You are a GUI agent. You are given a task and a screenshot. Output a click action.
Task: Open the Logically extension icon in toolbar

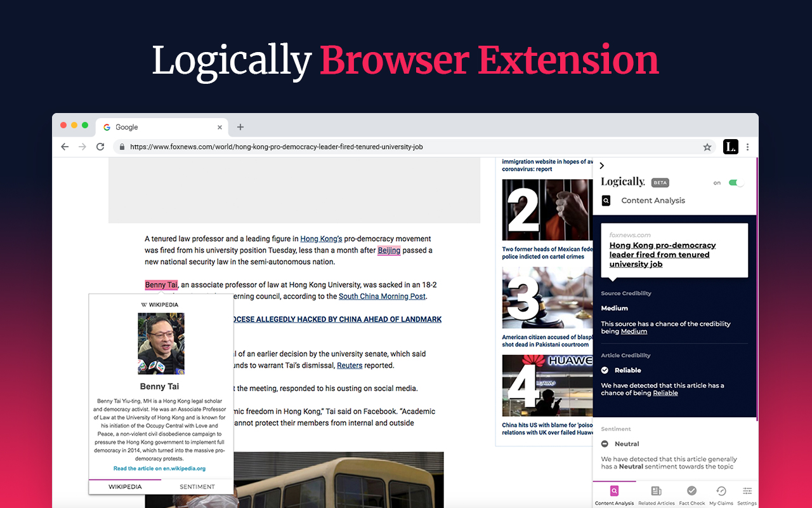tap(731, 147)
